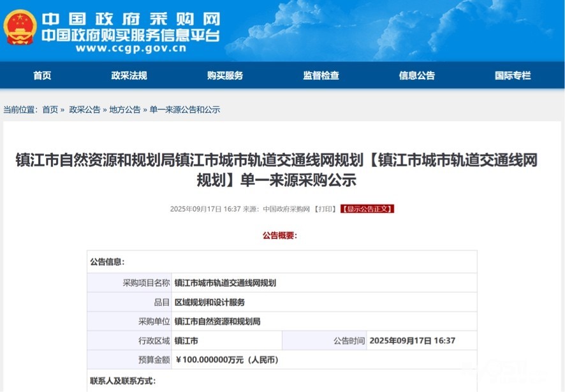The height and width of the screenshot is (392, 565).
Task: Click the www.ccgp.gov.cn address in header
Action: 131,48
